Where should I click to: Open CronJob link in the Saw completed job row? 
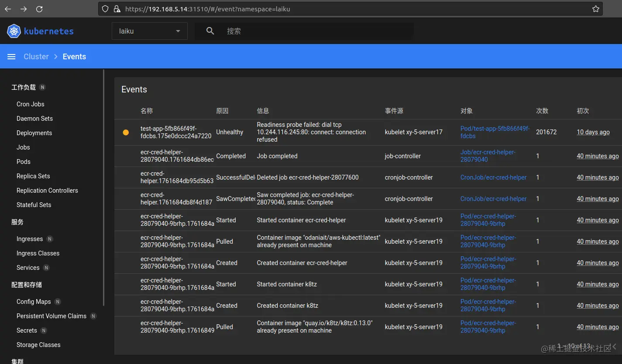(493, 199)
